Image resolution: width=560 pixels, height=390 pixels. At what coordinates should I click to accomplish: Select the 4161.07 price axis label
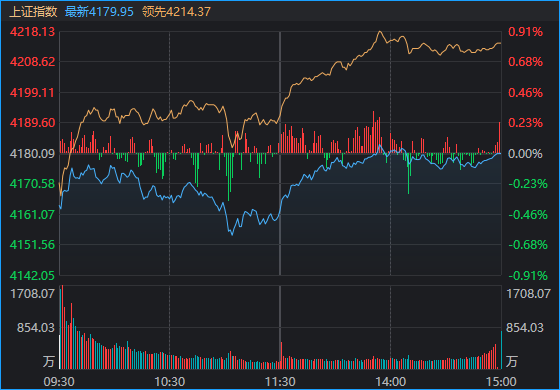(32, 215)
